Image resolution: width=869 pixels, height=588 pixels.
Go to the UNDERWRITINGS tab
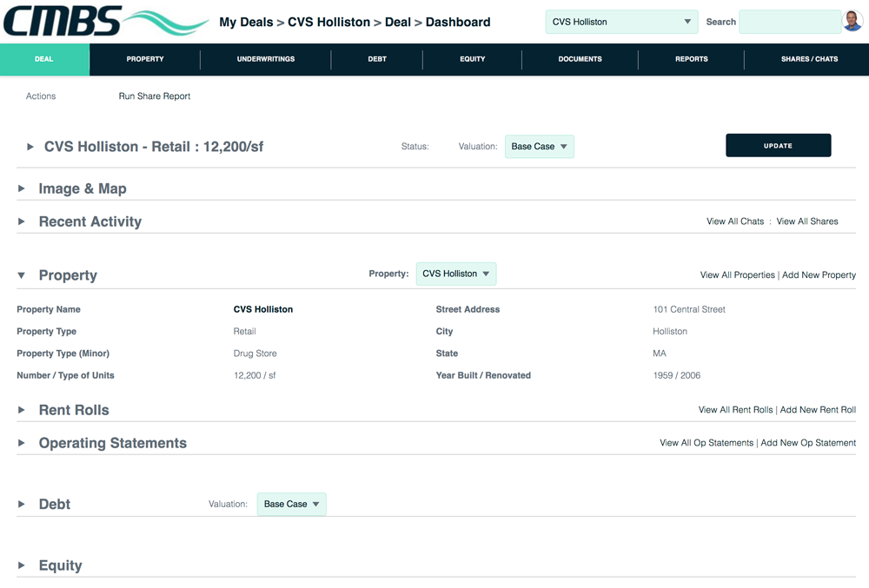pos(265,59)
